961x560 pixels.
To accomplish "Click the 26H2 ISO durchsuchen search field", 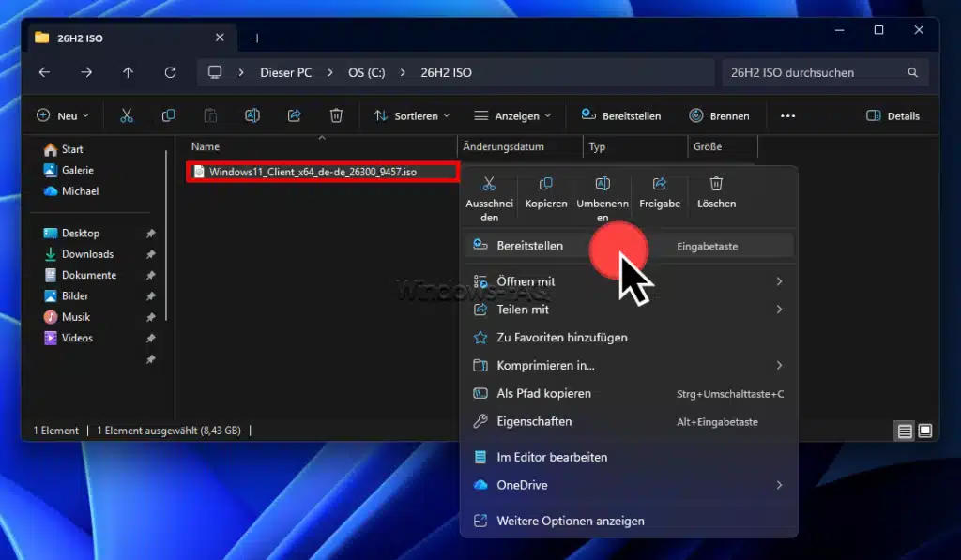I will pyautogui.click(x=825, y=72).
